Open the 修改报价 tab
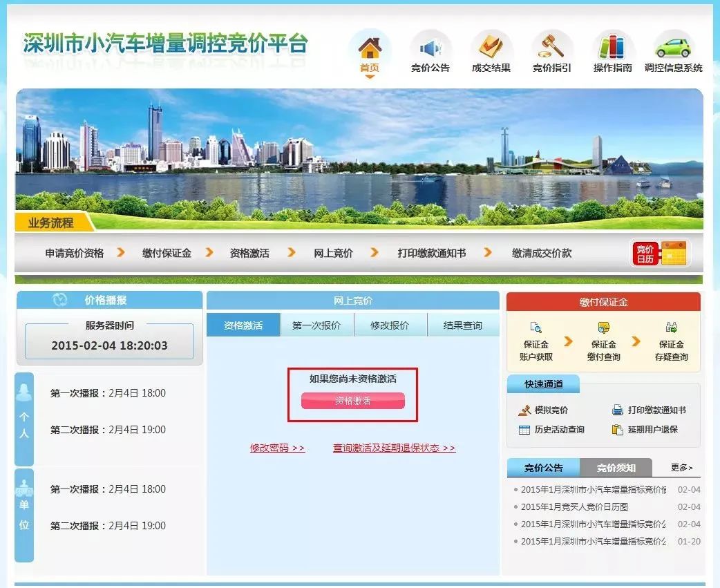Image resolution: width=720 pixels, height=588 pixels. [390, 324]
